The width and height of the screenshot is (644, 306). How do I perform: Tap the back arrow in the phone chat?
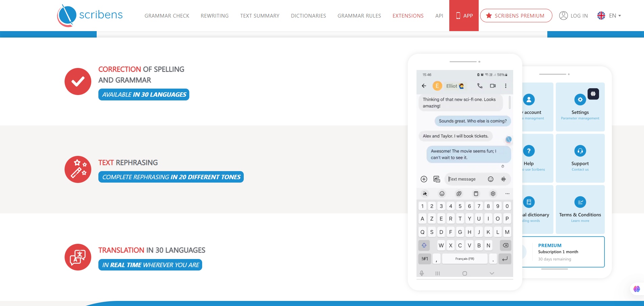click(x=424, y=86)
